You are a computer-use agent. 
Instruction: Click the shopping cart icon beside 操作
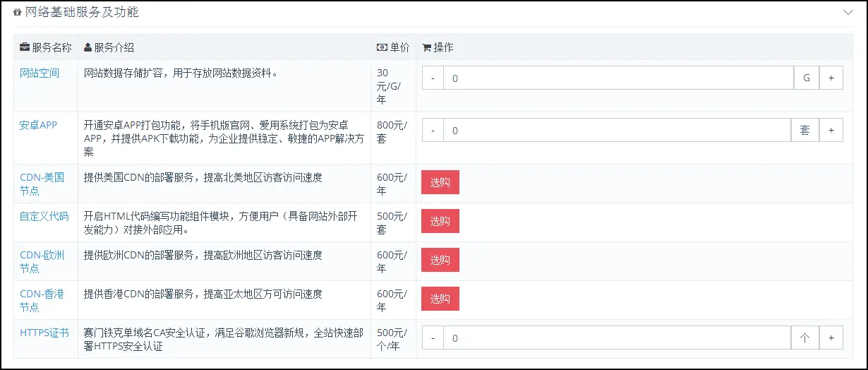pyautogui.click(x=426, y=48)
